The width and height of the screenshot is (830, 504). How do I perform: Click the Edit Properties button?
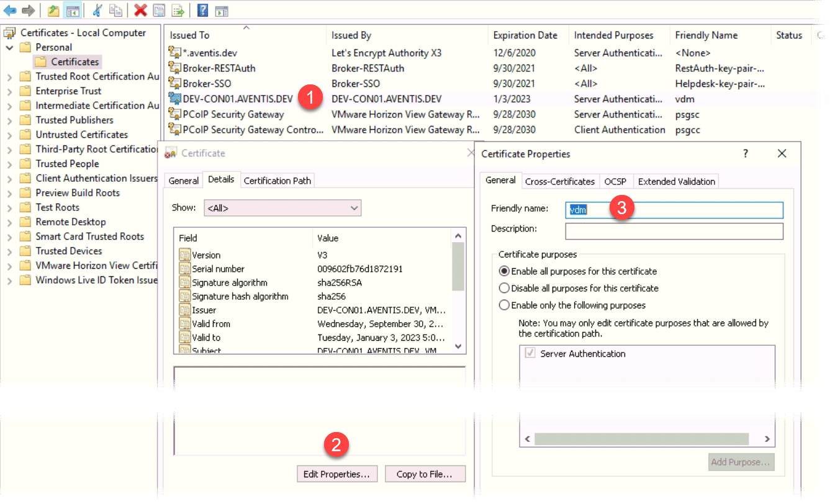(336, 474)
